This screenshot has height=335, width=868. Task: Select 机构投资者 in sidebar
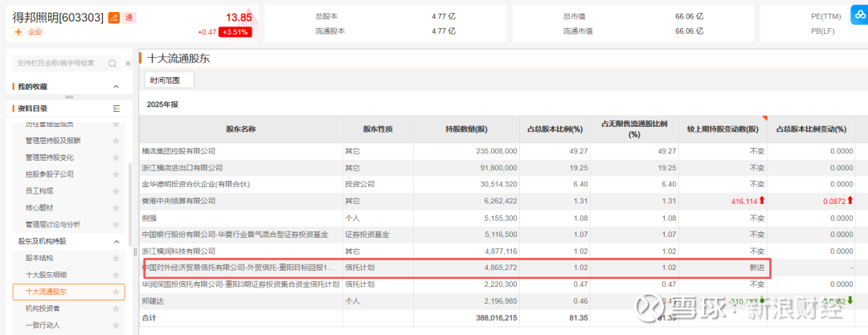43,308
